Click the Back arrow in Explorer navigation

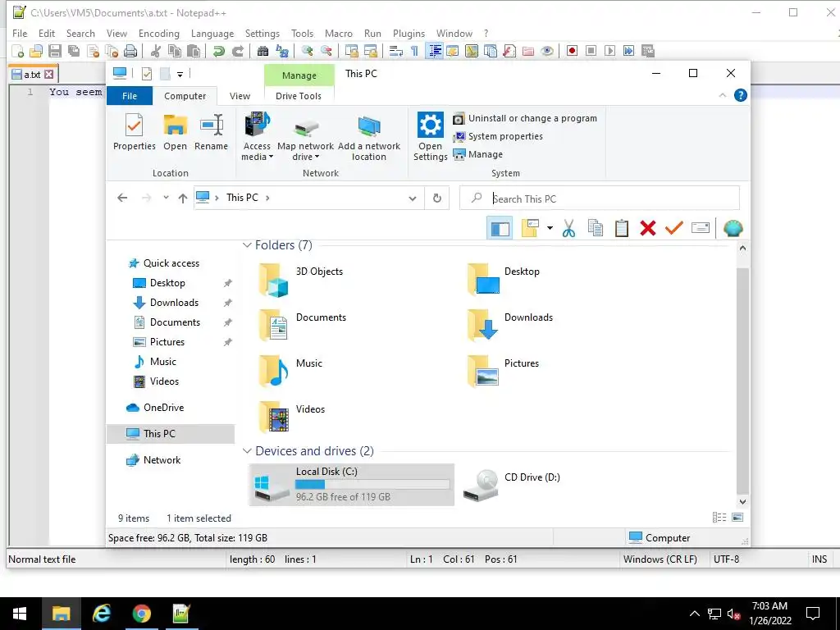[x=122, y=199]
